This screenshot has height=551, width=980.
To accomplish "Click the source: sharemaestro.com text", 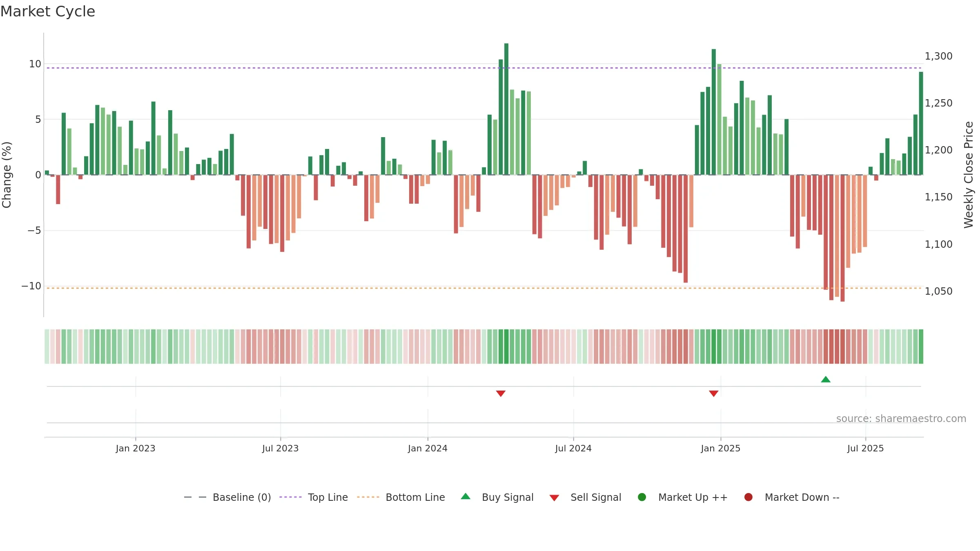I will tap(901, 418).
